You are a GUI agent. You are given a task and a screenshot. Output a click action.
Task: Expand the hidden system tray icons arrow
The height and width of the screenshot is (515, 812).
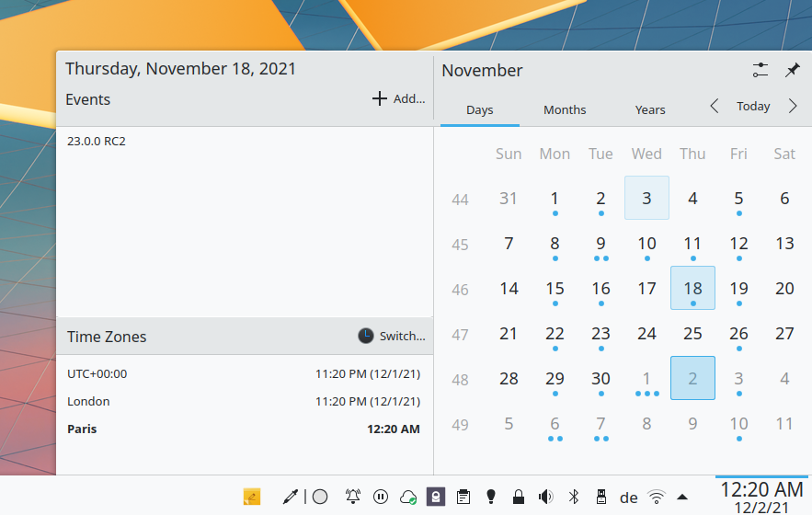(682, 497)
